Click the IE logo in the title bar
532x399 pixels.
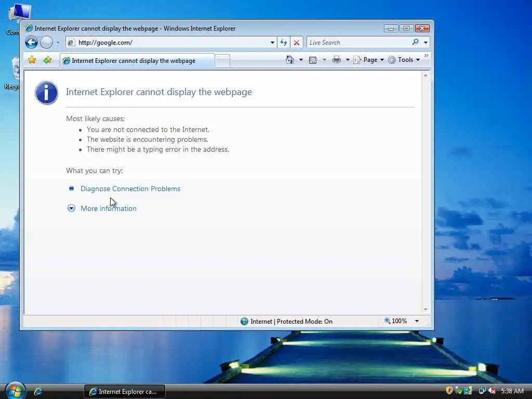click(29, 28)
